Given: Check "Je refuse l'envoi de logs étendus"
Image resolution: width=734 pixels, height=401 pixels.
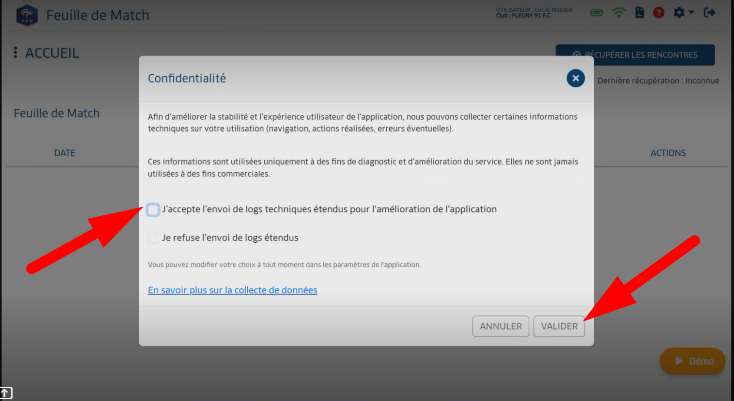Looking at the screenshot, I should click(153, 238).
